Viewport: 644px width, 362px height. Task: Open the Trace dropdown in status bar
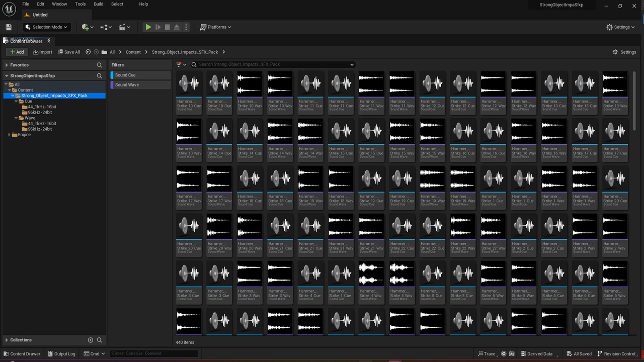pyautogui.click(x=487, y=353)
